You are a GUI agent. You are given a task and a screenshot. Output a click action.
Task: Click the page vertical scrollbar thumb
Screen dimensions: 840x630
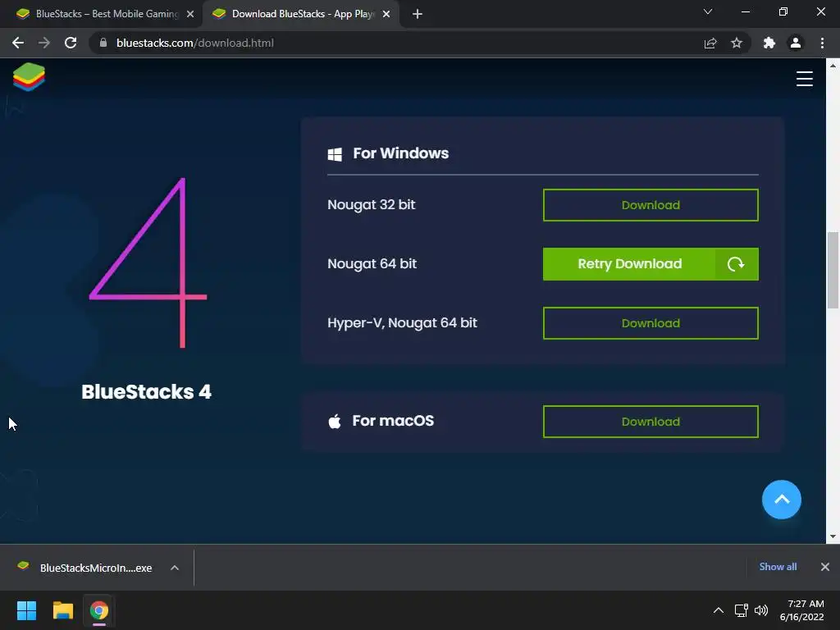[x=833, y=270]
